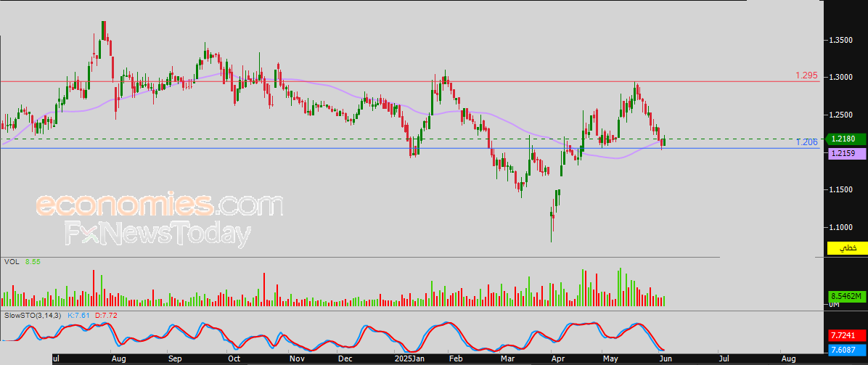Screen dimensions: 868x365
Task: Click the green 8.55 volume value
Action: [x=33, y=261]
